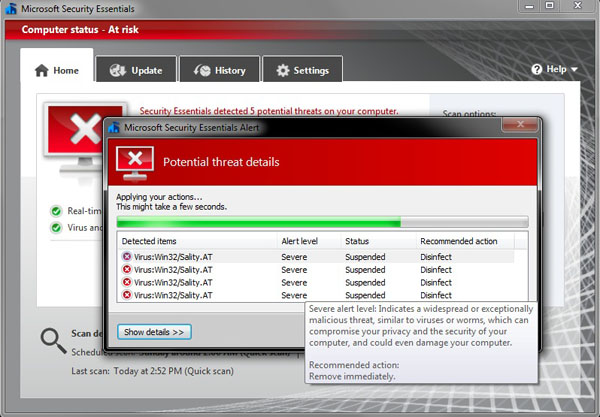Viewport: 600px width, 417px height.
Task: Sort by the Detected items column header
Action: [197, 241]
